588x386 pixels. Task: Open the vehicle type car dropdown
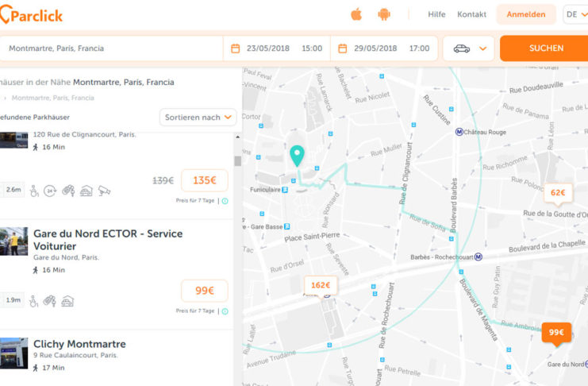469,48
